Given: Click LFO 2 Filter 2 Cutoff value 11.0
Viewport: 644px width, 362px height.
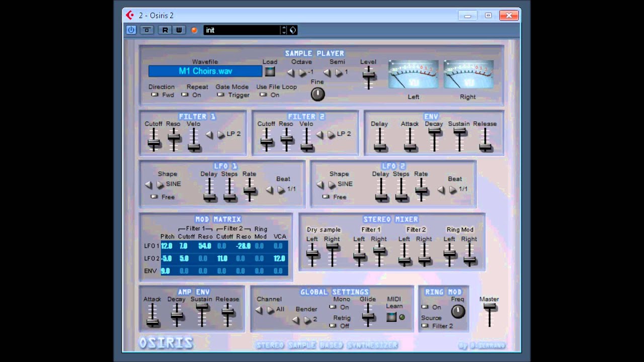Looking at the screenshot, I should 223,258.
